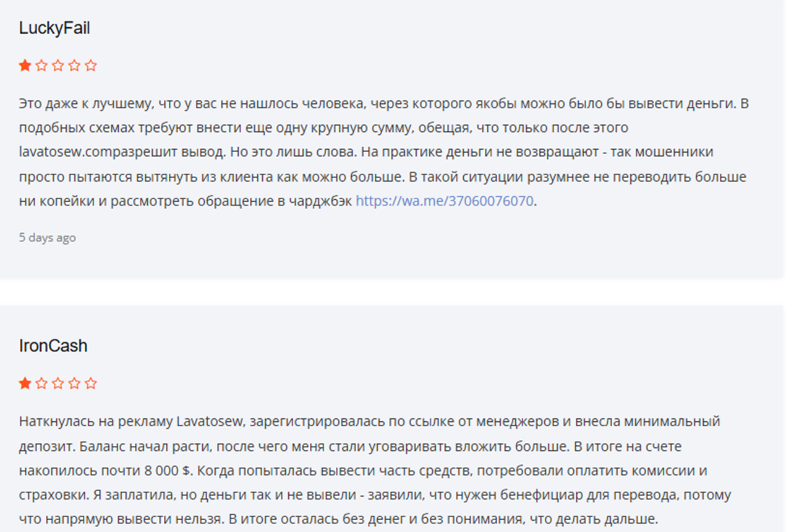Click the second star in LuckyFail's rating
786x532 pixels.
click(41, 66)
